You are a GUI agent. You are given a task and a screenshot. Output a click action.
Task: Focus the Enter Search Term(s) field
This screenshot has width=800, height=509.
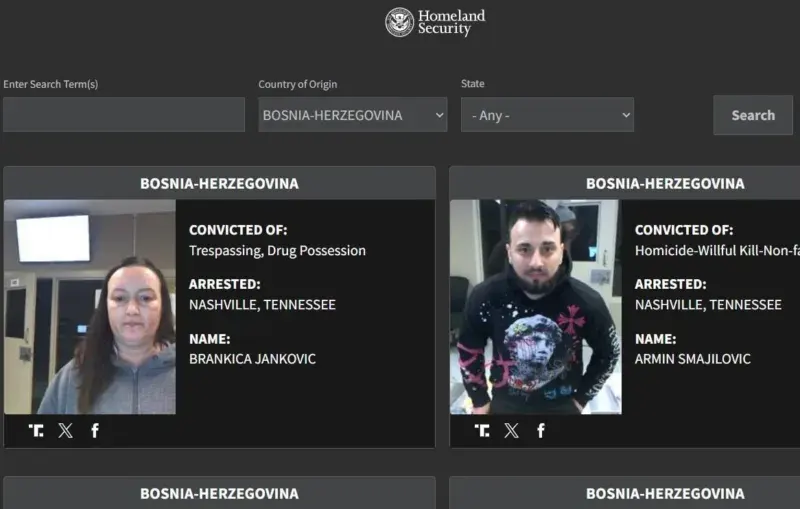coord(124,115)
